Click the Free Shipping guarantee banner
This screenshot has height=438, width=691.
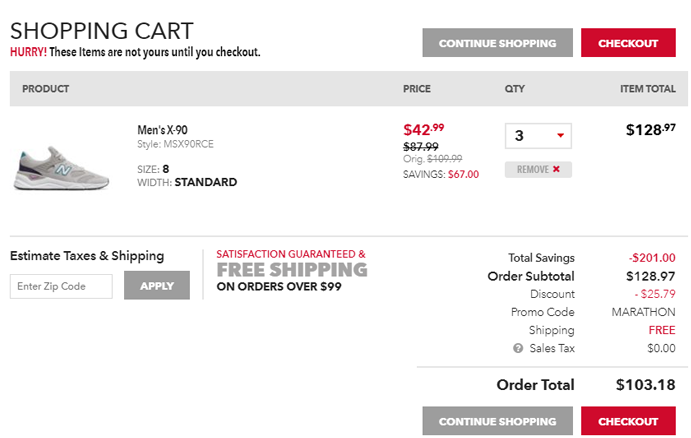click(x=291, y=270)
